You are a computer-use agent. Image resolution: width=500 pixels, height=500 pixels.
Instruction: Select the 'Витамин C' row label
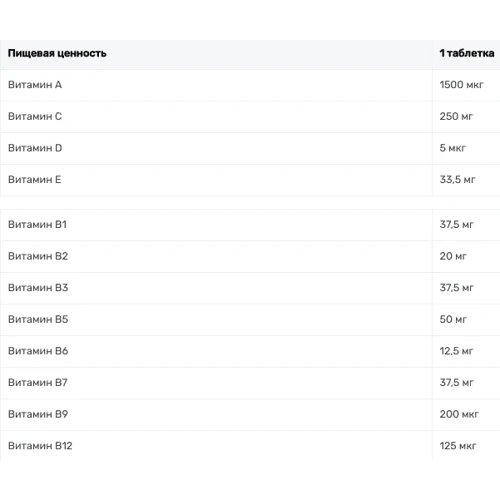[x=35, y=116]
